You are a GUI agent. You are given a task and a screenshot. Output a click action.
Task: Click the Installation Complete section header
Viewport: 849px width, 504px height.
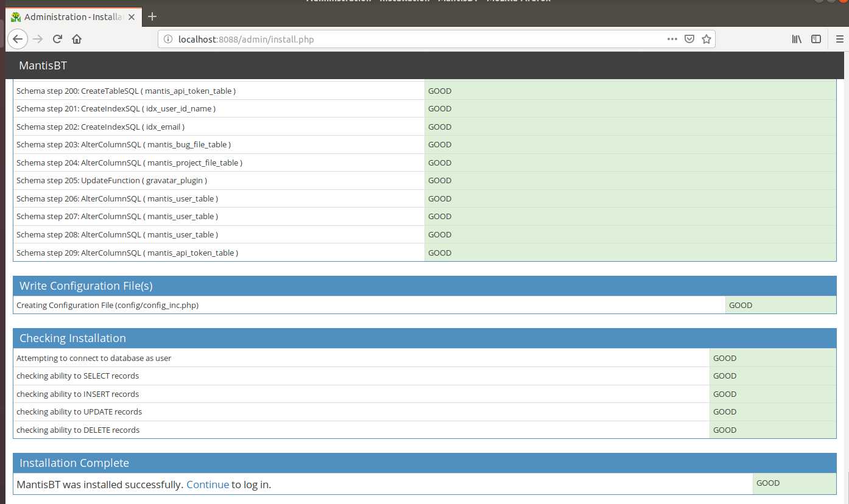tap(424, 463)
